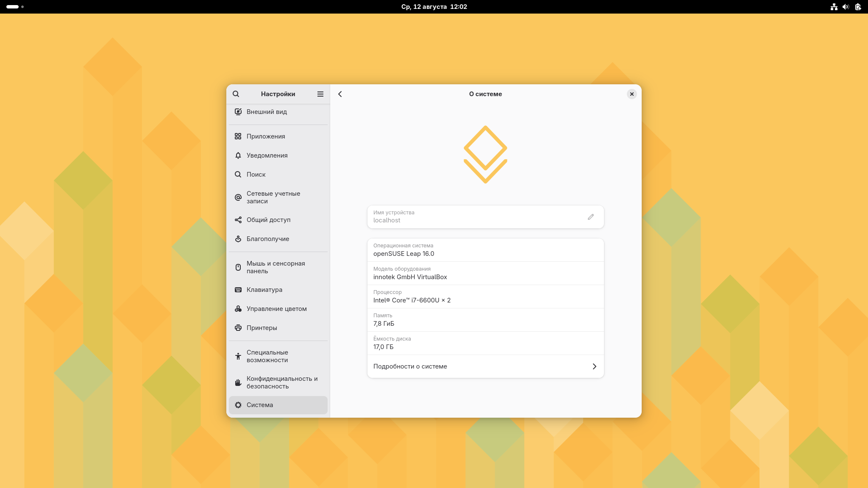Click the volume speaker icon in top bar
This screenshot has width=868, height=488.
pyautogui.click(x=846, y=7)
